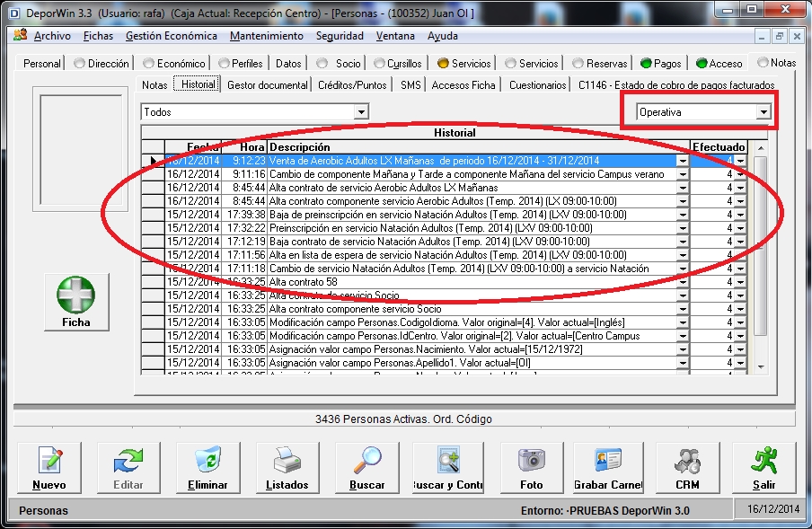Image resolution: width=812 pixels, height=529 pixels.
Task: Select the Socio tab indicator
Action: 322,63
